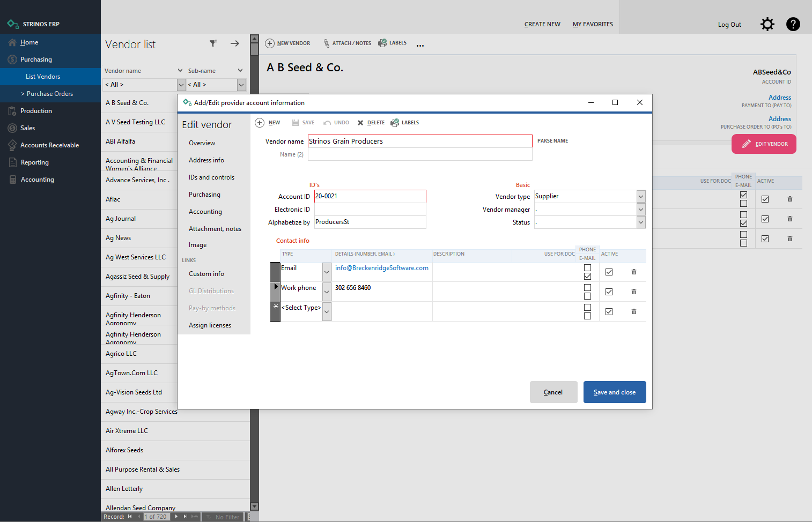Open Attachment, notes section

coord(215,229)
